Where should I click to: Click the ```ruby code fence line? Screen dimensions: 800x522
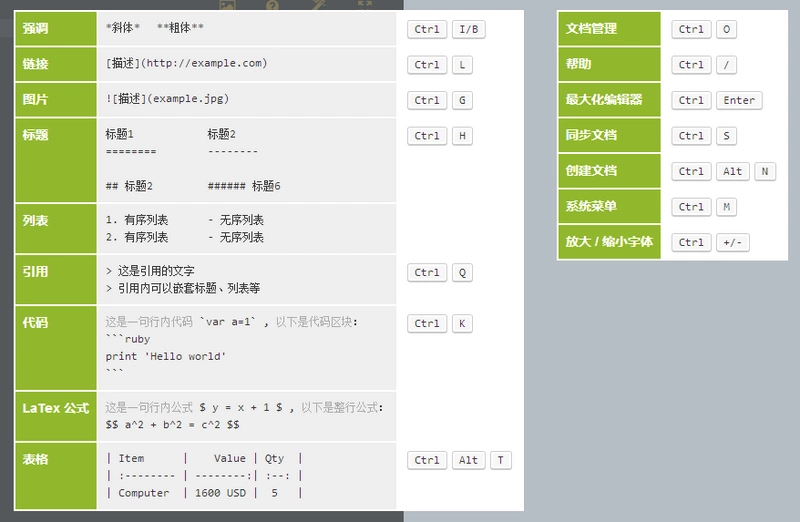pos(128,339)
